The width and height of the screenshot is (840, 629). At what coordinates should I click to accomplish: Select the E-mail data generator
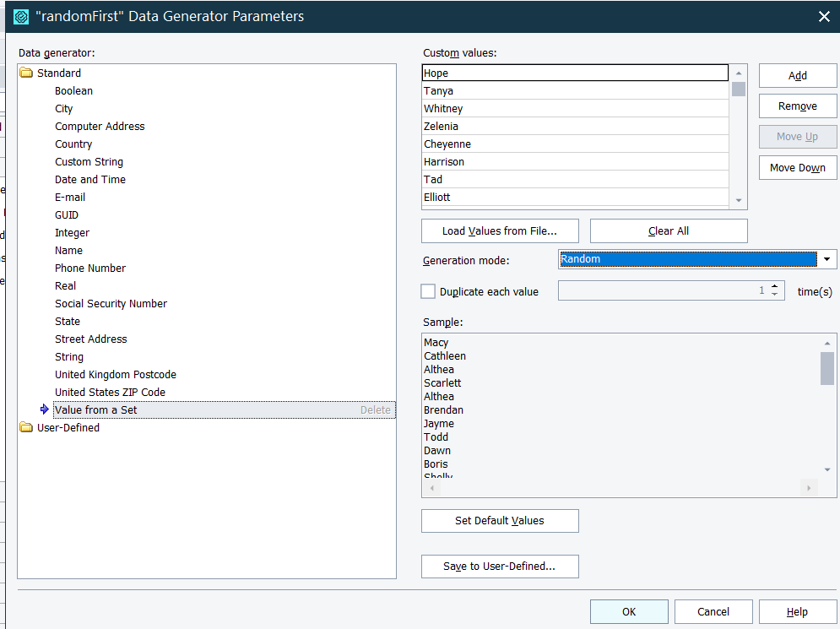tap(70, 198)
